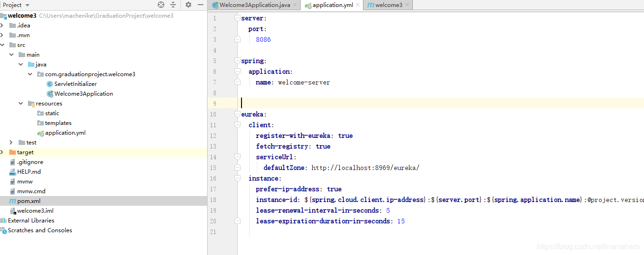Click the Welcome3Application runnable class icon
644x255 pixels.
coord(50,93)
